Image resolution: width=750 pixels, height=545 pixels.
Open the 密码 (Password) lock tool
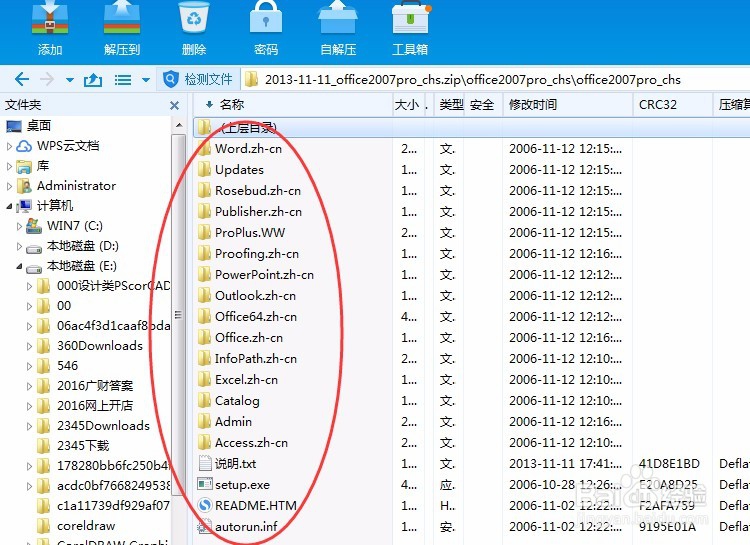266,18
